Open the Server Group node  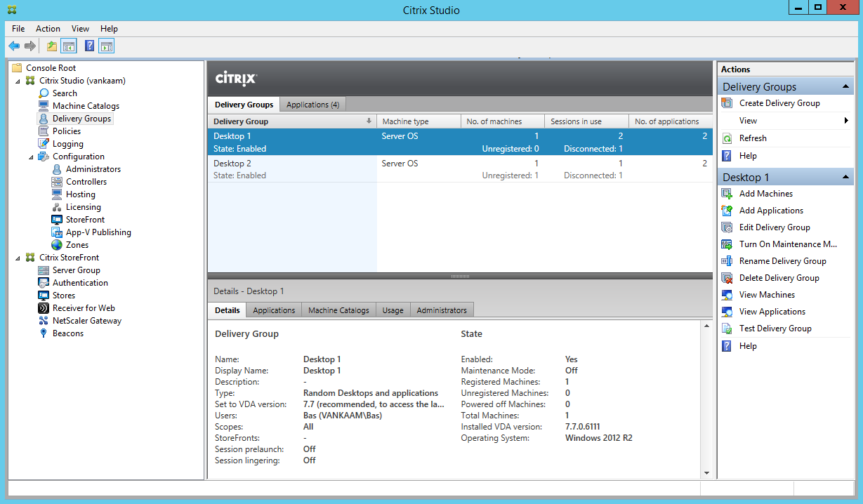[x=77, y=270]
